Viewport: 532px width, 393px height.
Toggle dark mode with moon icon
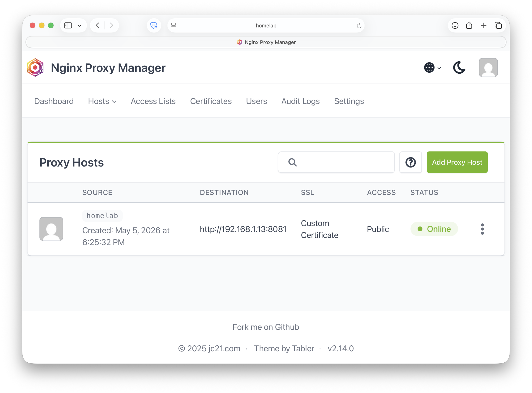tap(459, 68)
